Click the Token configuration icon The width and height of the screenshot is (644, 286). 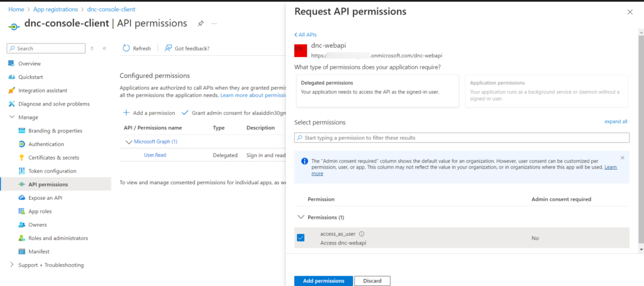22,171
